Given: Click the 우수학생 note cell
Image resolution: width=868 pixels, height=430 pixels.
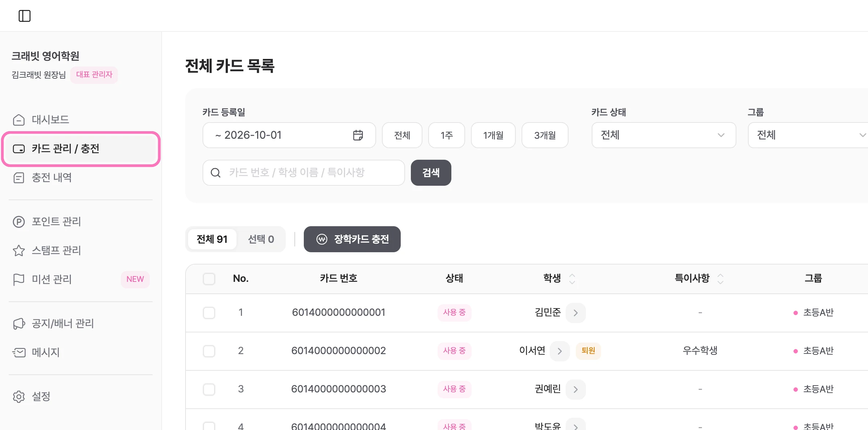Looking at the screenshot, I should click(700, 351).
